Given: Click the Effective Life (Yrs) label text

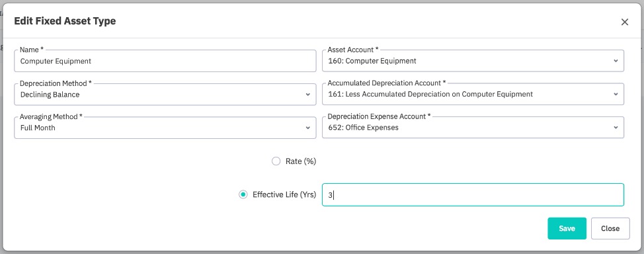Looking at the screenshot, I should click(284, 194).
